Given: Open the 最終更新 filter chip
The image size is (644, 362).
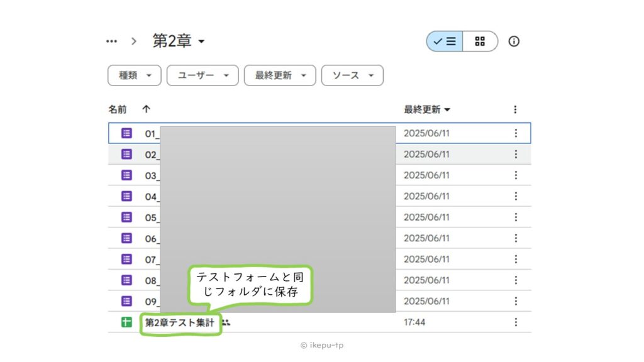Looking at the screenshot, I should [x=279, y=75].
